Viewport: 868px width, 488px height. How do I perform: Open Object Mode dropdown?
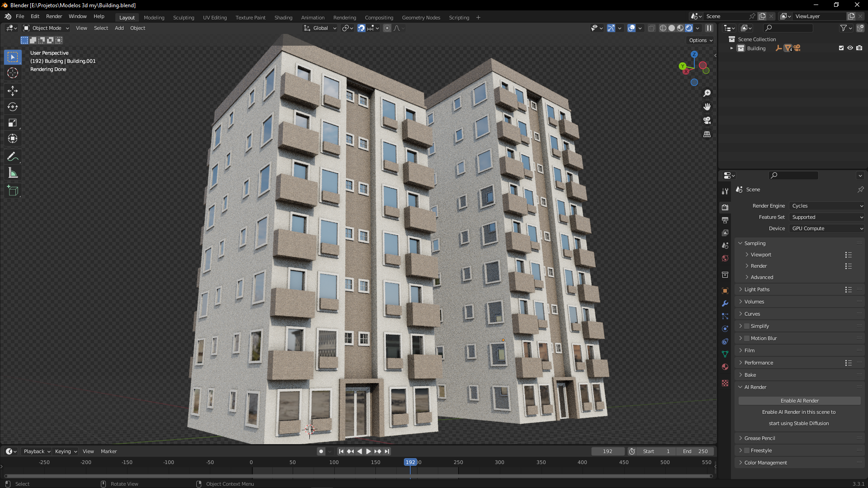pos(46,28)
